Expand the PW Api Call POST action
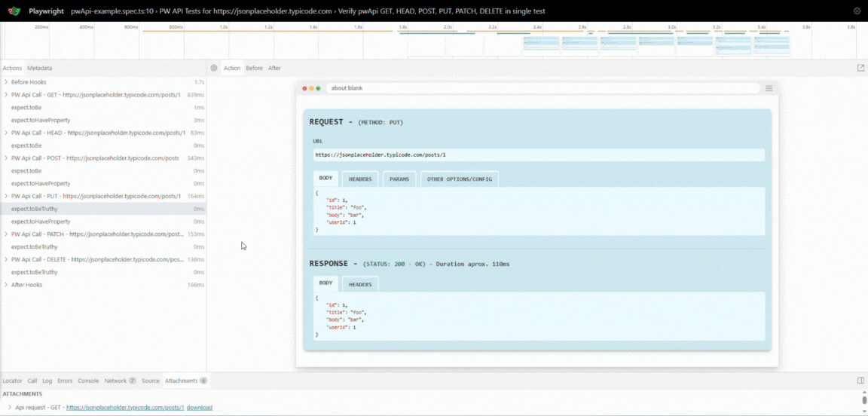The width and height of the screenshot is (868, 416). tap(6, 158)
